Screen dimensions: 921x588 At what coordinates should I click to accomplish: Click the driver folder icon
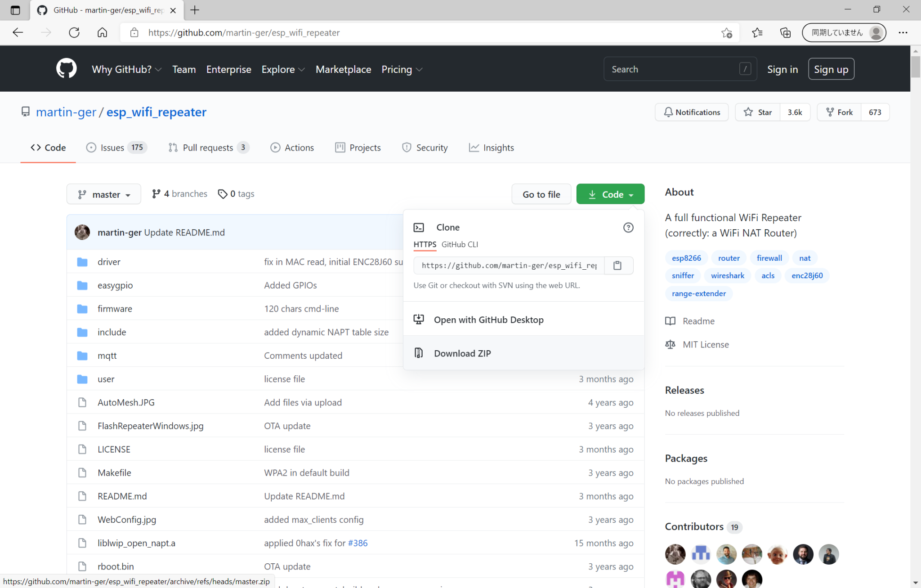(83, 261)
